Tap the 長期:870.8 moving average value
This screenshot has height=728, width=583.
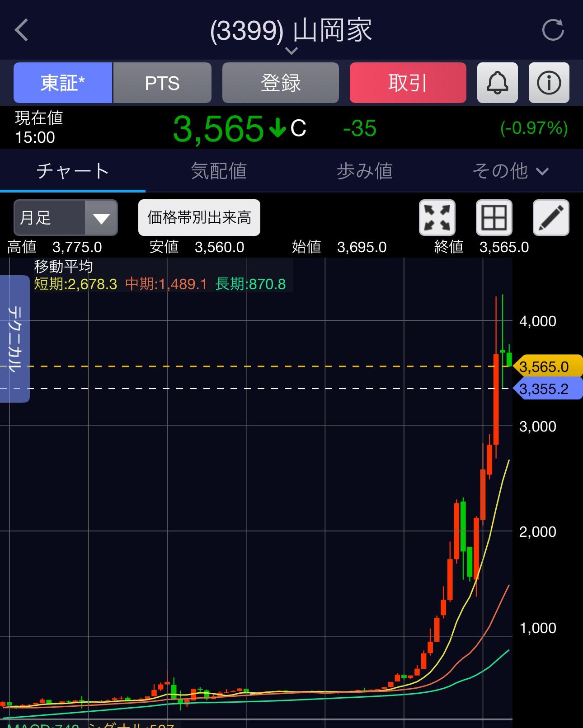[x=250, y=284]
